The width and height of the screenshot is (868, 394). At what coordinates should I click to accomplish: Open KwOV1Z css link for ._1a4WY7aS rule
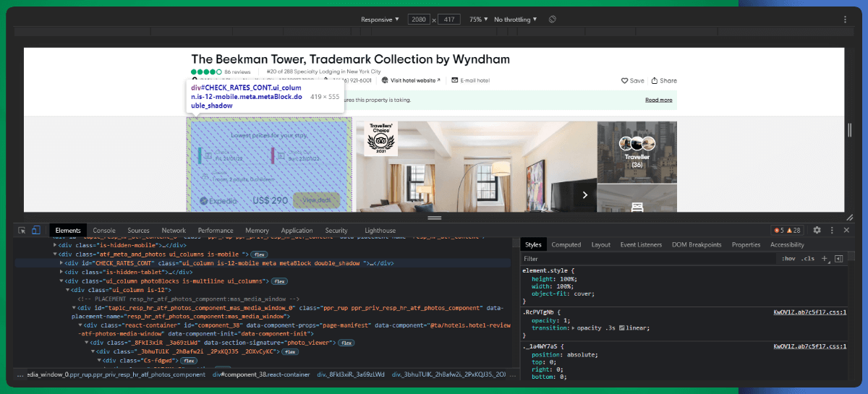809,346
